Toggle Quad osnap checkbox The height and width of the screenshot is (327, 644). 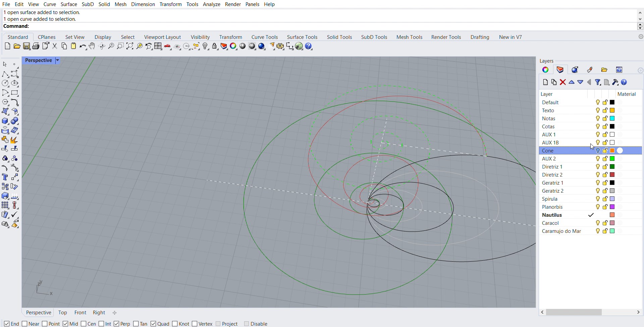pos(154,324)
